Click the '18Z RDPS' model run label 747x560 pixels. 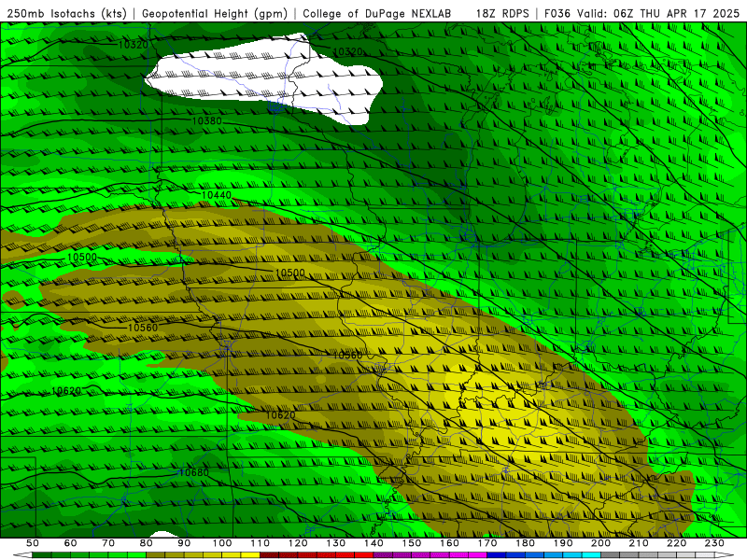coord(502,14)
